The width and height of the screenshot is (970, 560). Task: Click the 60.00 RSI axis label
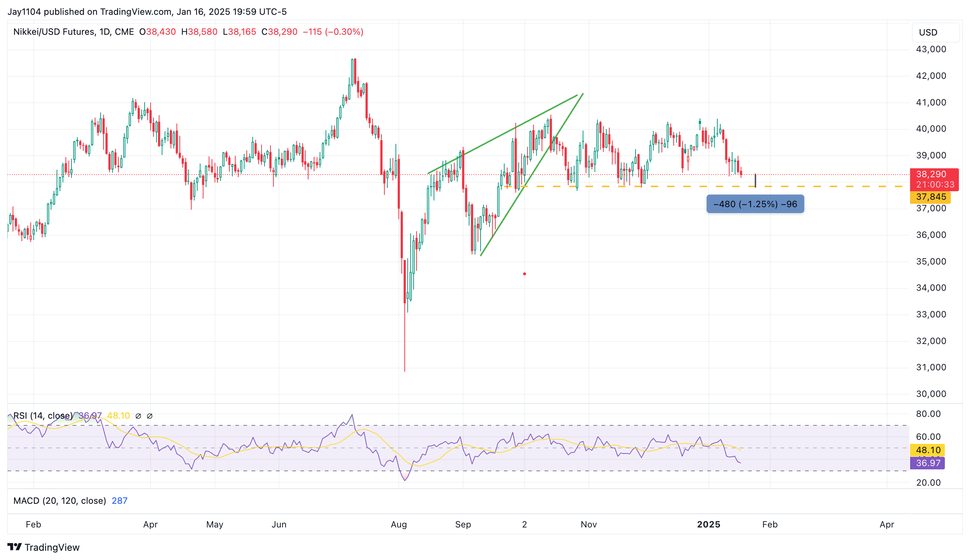tap(928, 437)
